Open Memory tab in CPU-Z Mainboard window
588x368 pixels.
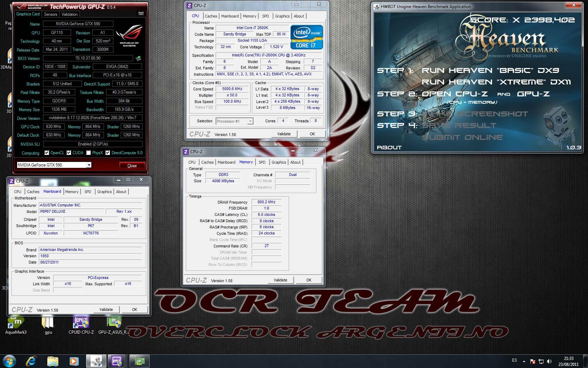click(71, 192)
